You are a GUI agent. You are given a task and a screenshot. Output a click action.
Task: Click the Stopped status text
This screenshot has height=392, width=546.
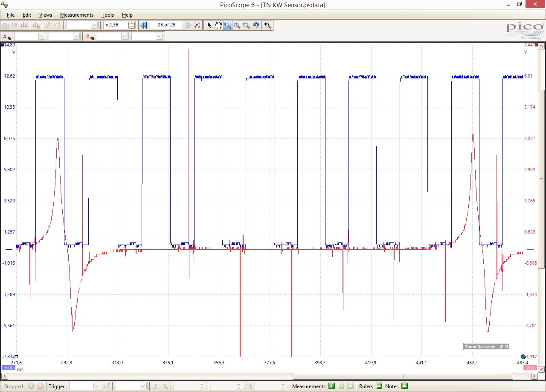coord(14,386)
